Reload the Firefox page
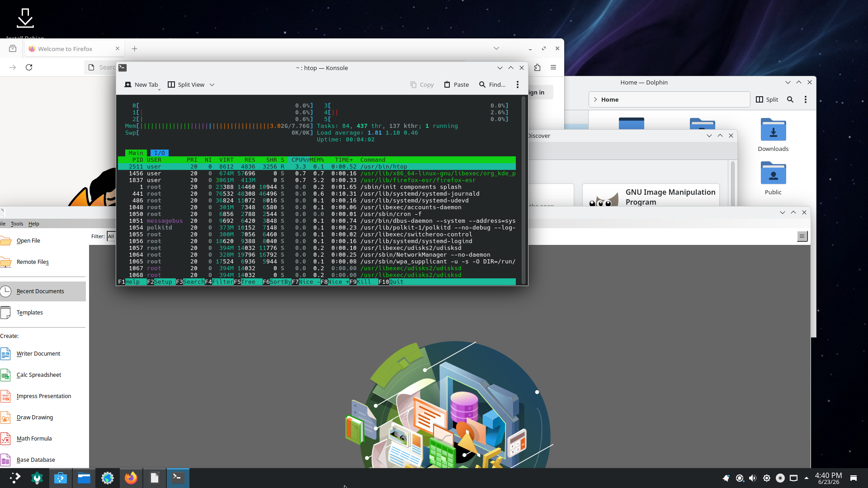The height and width of the screenshot is (488, 868). pos(29,67)
